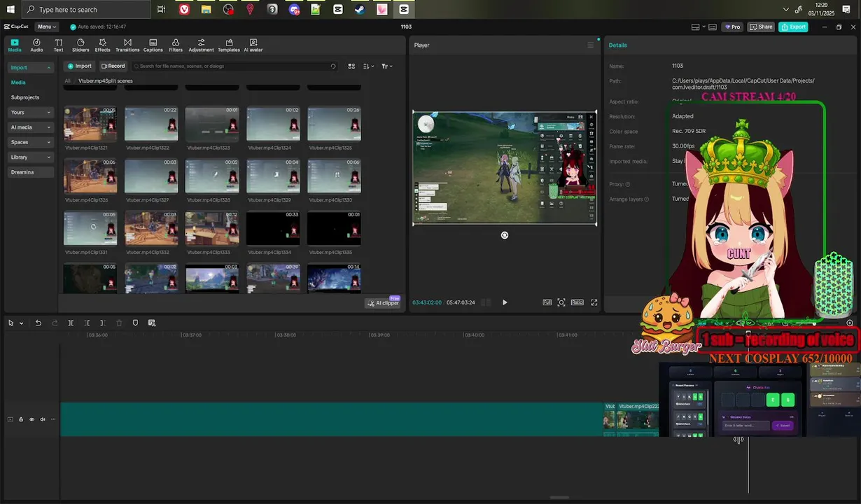
Task: Click the media search input field
Action: [235, 66]
